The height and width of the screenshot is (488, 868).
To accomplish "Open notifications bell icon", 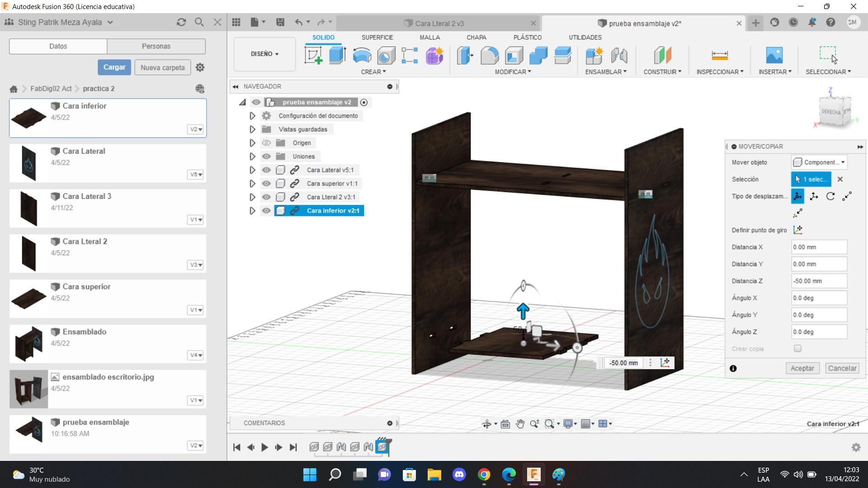I will 812,22.
